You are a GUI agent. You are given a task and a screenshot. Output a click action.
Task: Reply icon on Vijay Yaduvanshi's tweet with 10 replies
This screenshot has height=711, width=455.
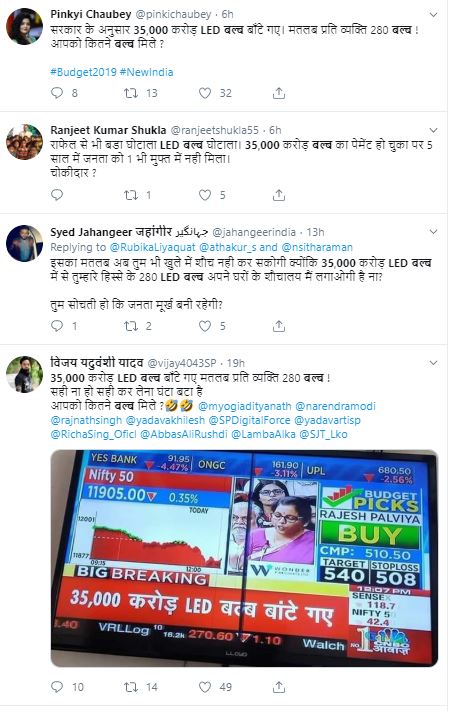coord(57,687)
